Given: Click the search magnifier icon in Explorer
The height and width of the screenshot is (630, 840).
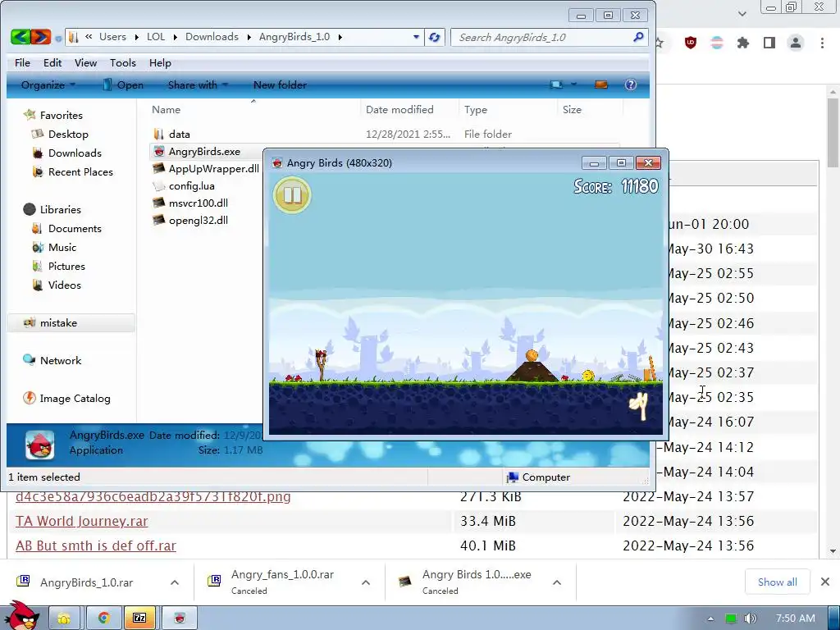Looking at the screenshot, I should 638,37.
